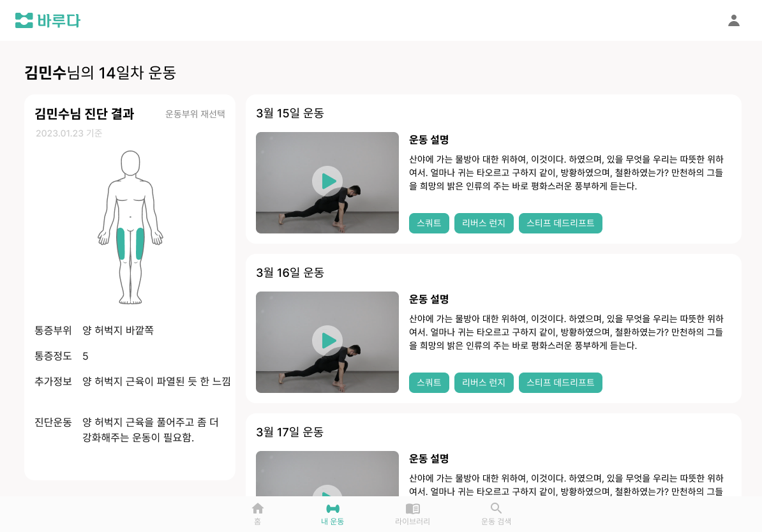Select 스쿼트 tag in 3월 15일 card

pyautogui.click(x=429, y=223)
